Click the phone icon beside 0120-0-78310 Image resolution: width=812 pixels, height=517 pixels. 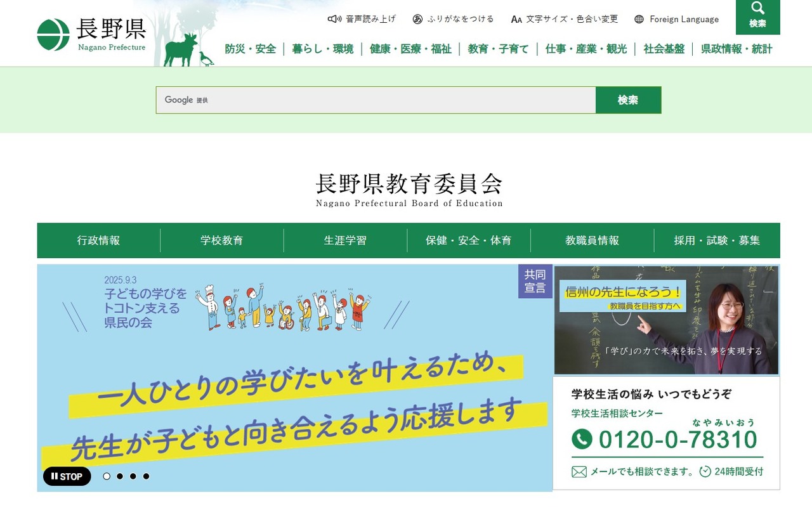[x=582, y=439]
